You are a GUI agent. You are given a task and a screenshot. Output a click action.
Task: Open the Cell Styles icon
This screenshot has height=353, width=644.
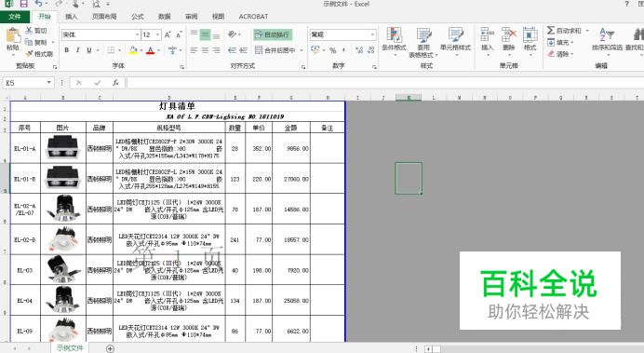tap(455, 35)
